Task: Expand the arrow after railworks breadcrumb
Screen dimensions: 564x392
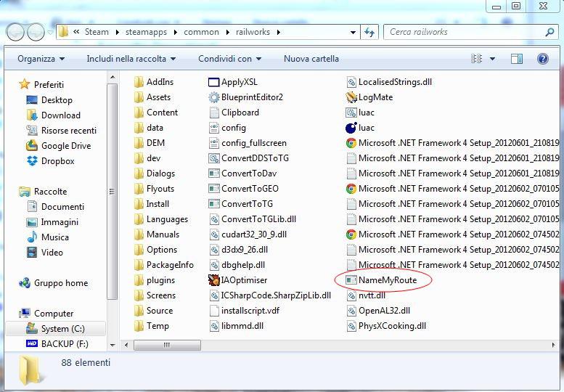Action: pos(279,33)
